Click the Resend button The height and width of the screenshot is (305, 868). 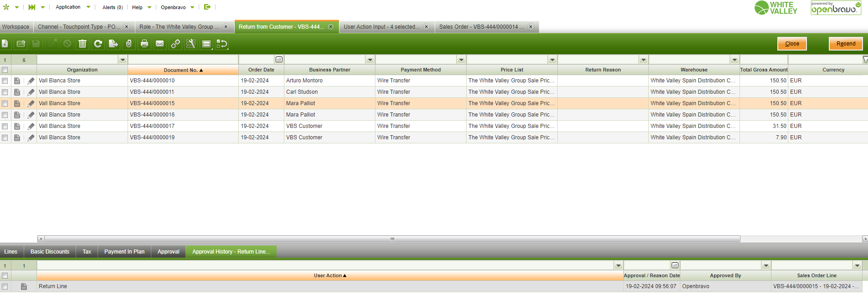coord(846,44)
